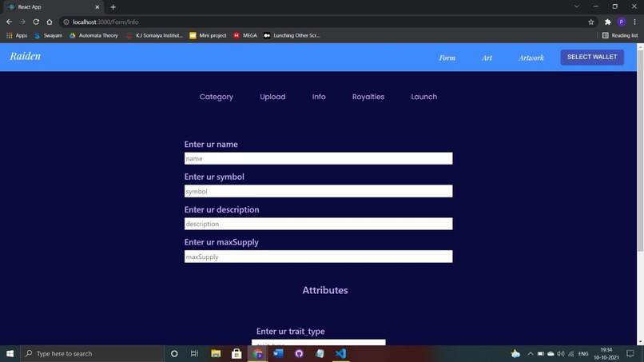
Task: Open a new browser tab with plus icon
Action: pyautogui.click(x=113, y=7)
